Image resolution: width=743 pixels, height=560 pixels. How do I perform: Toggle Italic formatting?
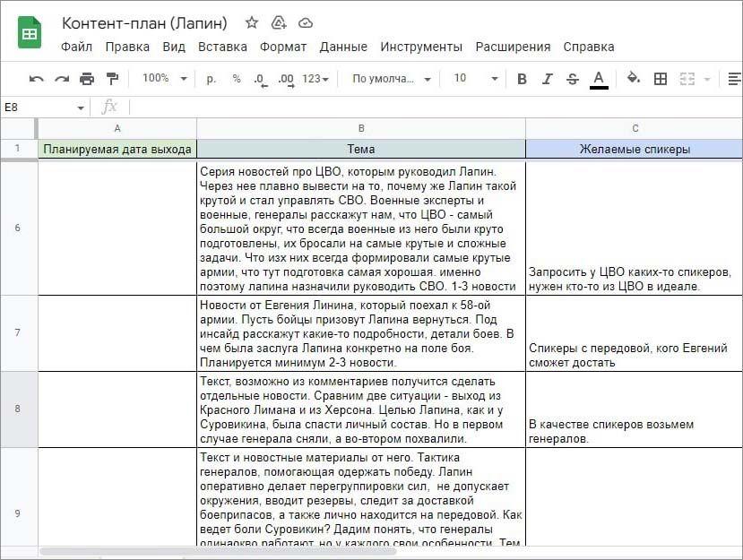tap(548, 79)
